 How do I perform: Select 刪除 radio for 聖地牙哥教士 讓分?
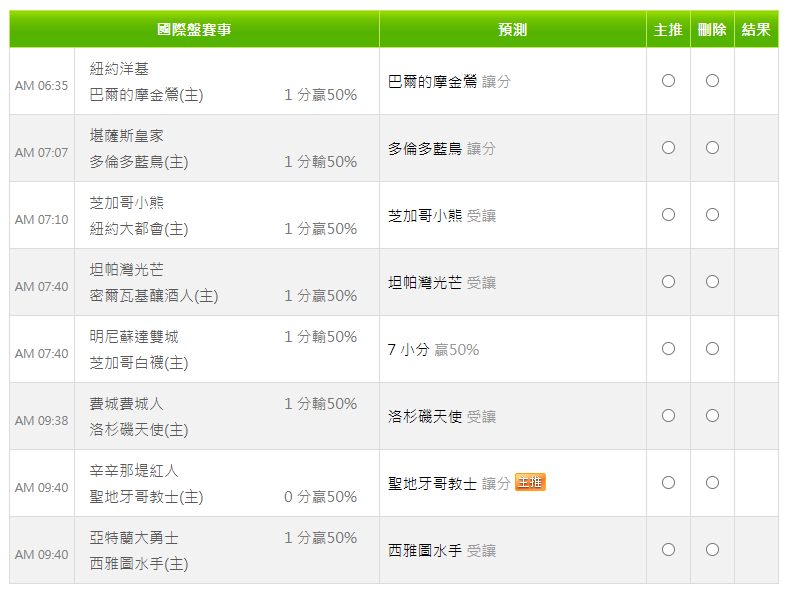pyautogui.click(x=712, y=483)
